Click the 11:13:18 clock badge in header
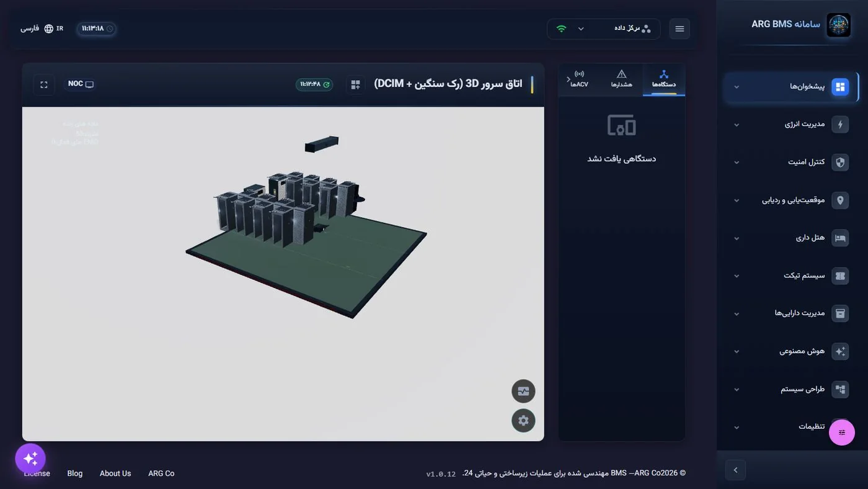Viewport: 868px width, 489px height. click(x=97, y=29)
